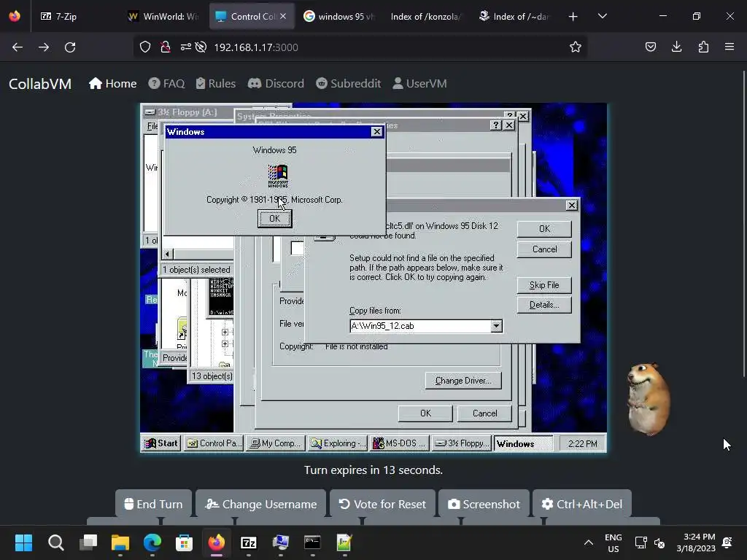Click the Firefox back arrow

coord(18,47)
